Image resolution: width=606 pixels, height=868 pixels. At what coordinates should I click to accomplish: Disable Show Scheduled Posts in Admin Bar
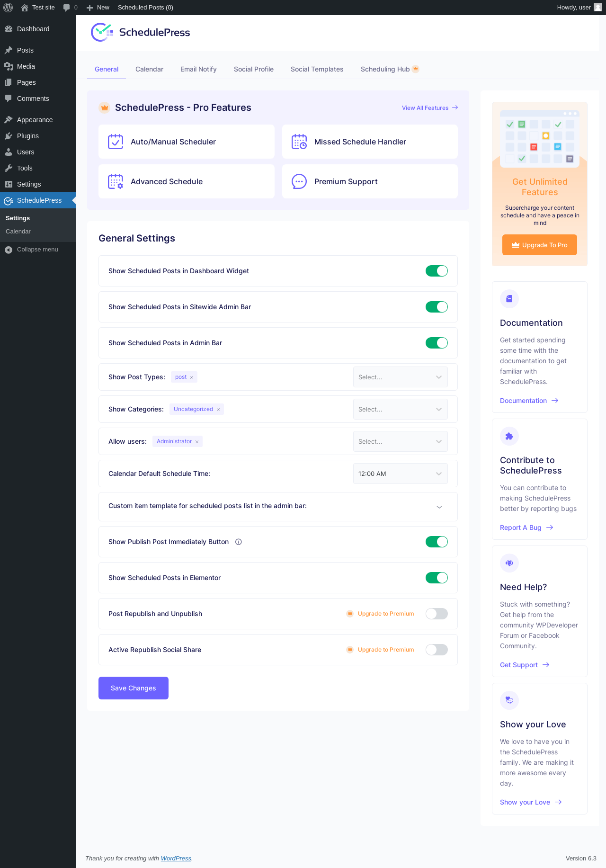click(x=437, y=343)
